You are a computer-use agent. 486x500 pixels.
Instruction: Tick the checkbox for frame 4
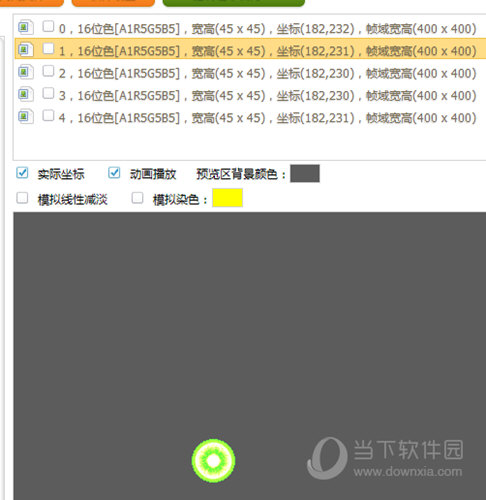(x=48, y=116)
